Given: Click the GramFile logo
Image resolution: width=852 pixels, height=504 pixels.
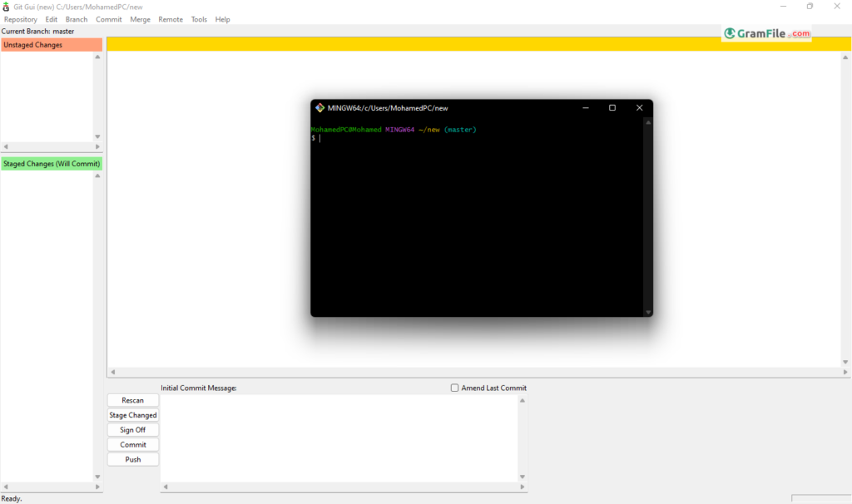Looking at the screenshot, I should tap(765, 34).
